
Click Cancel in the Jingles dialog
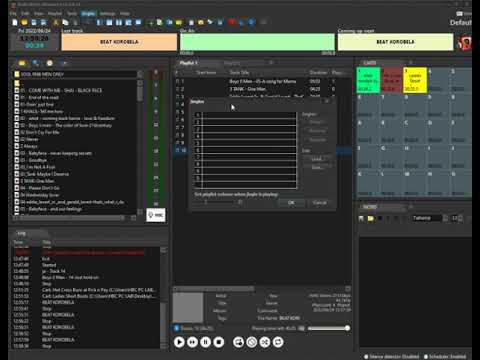[320, 202]
